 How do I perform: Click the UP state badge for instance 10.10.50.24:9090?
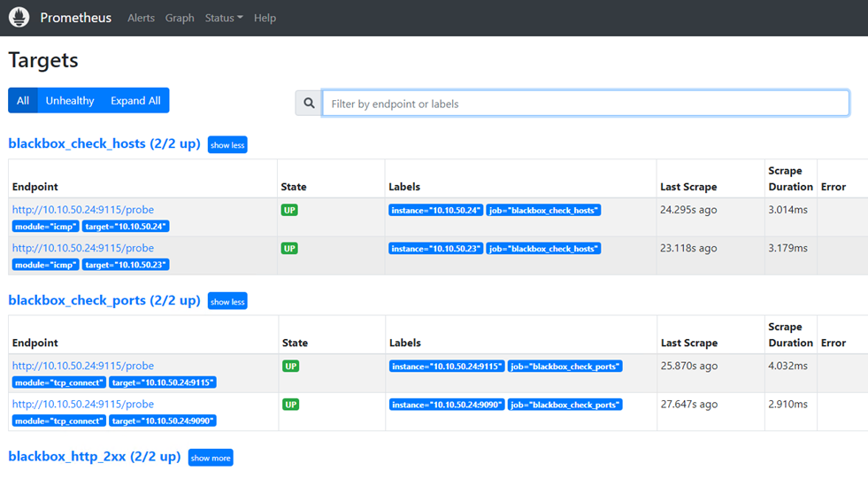(290, 405)
